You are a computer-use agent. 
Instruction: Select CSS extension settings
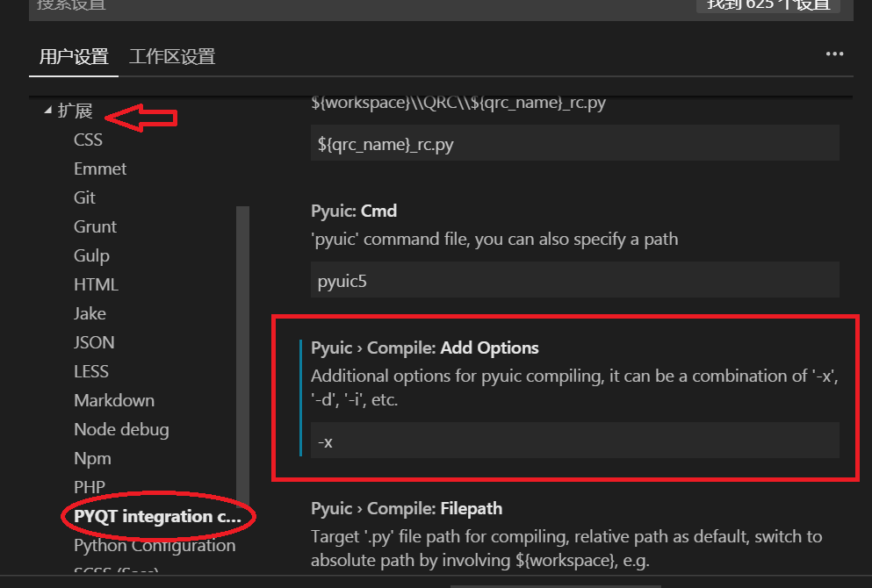(88, 139)
